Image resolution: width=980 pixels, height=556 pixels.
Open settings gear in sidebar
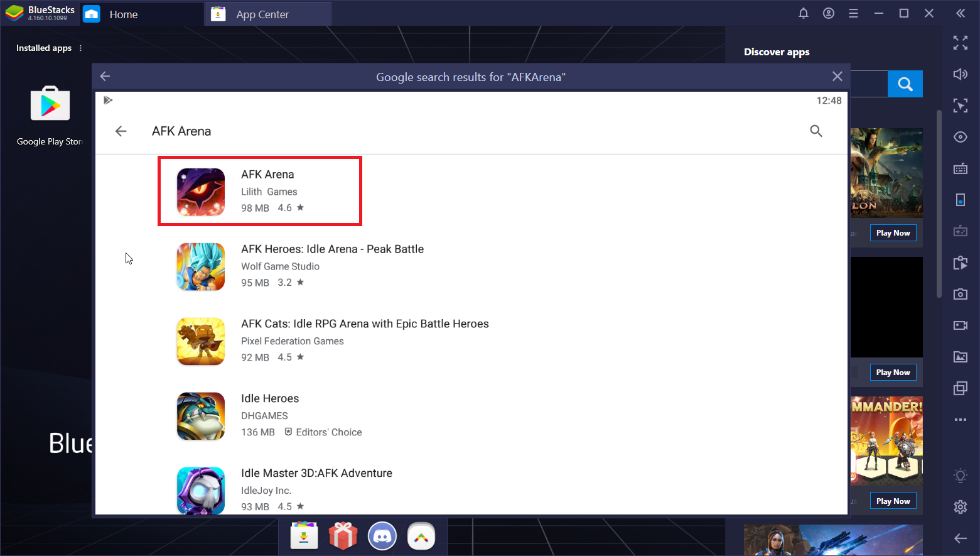tap(961, 507)
